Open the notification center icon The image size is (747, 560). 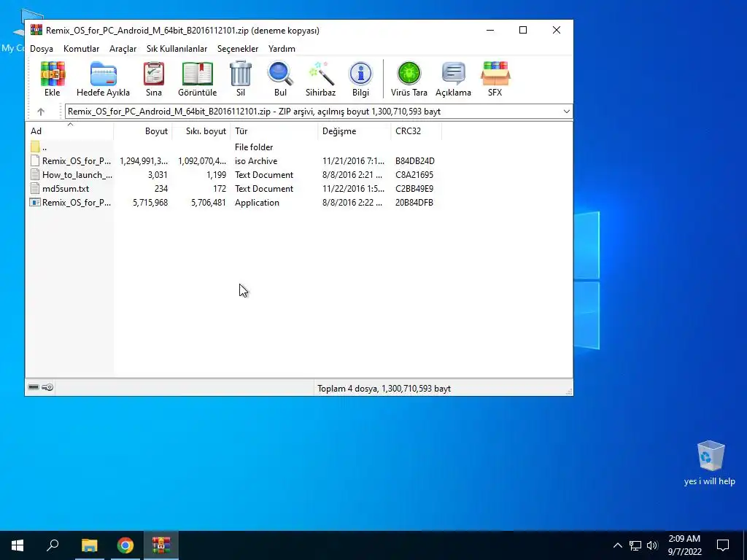pos(723,545)
